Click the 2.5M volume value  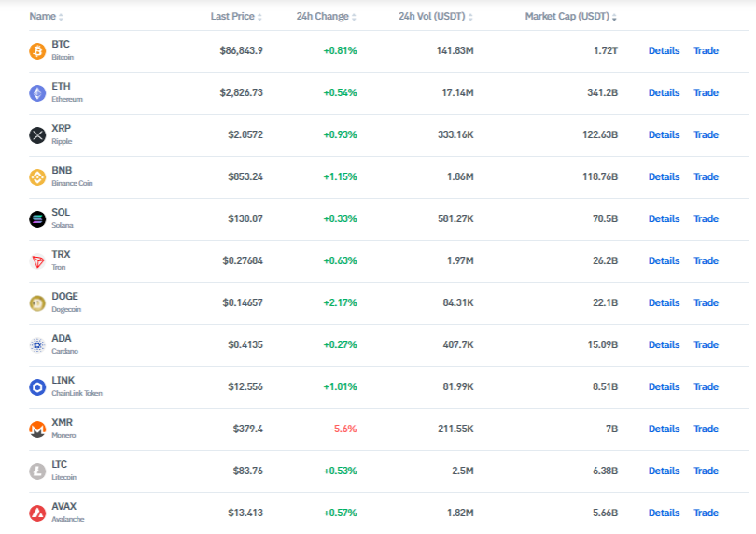point(463,471)
